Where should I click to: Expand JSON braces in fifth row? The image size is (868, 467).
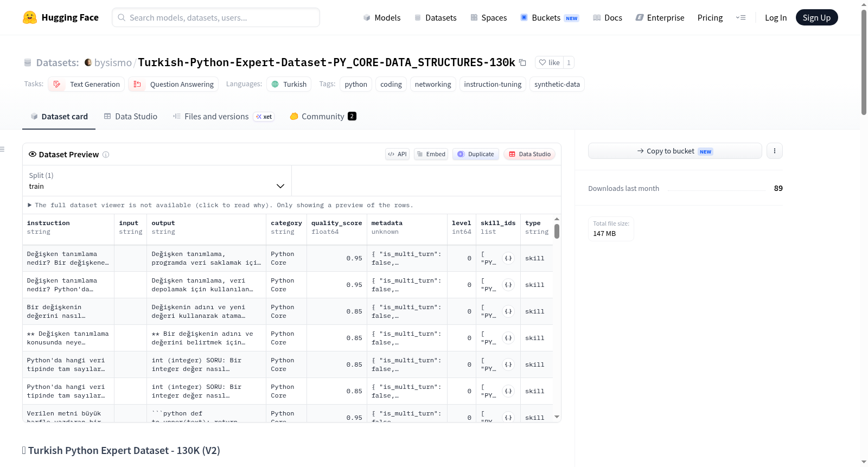click(x=508, y=364)
